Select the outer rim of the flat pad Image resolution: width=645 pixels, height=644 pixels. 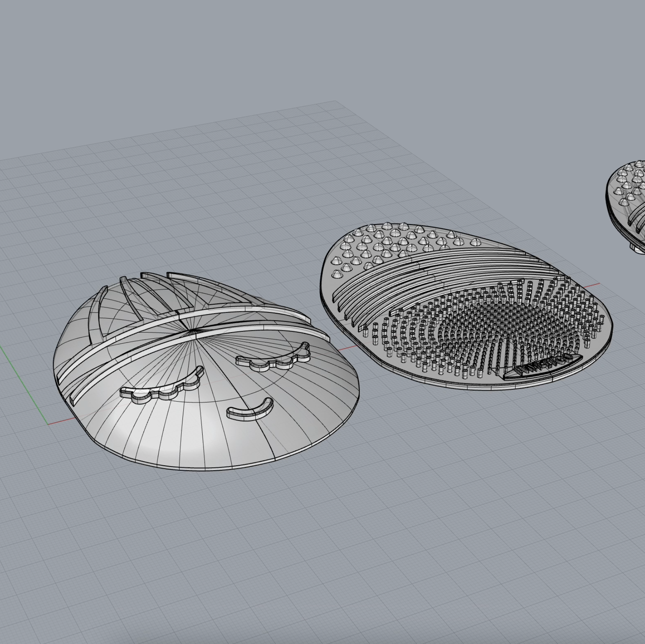(417, 383)
